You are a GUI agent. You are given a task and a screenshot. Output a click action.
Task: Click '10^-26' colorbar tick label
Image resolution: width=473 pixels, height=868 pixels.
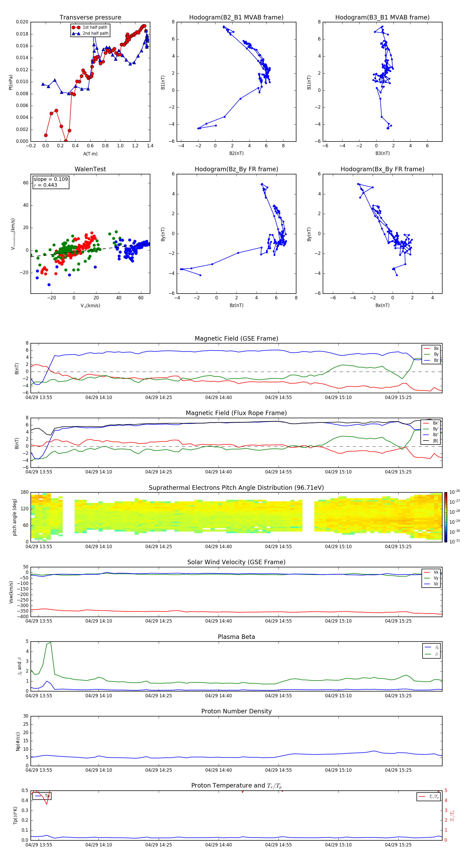455,492
